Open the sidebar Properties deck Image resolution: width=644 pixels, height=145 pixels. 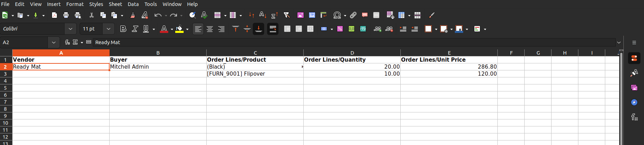634,58
